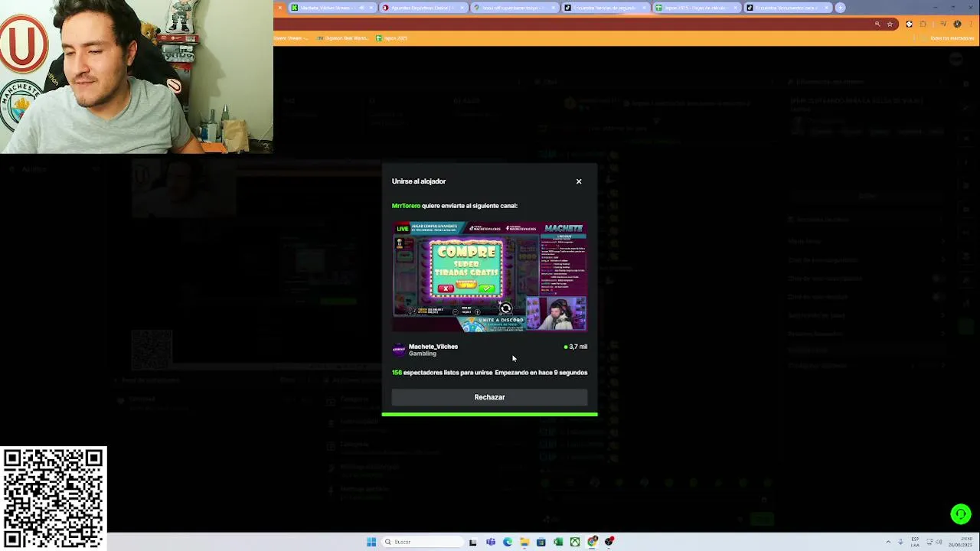The image size is (980, 551).
Task: Open the Japon 2025 bookmark
Action: (x=392, y=38)
